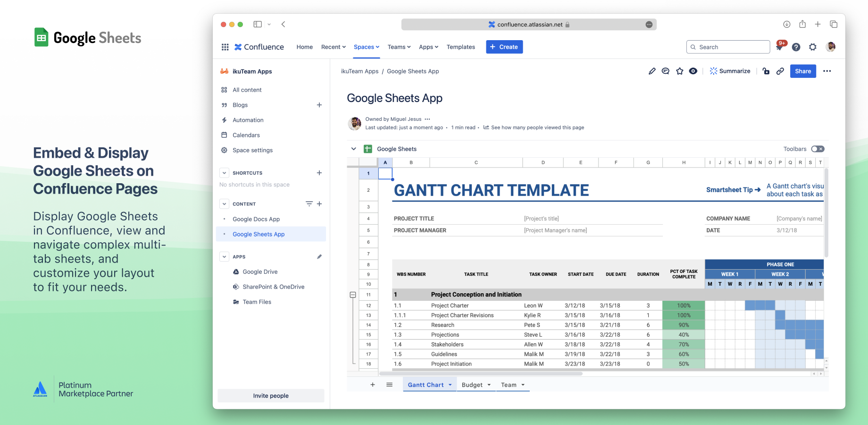Open the Automation section in sidebar
Screen dimensions: 868x425
coord(248,120)
